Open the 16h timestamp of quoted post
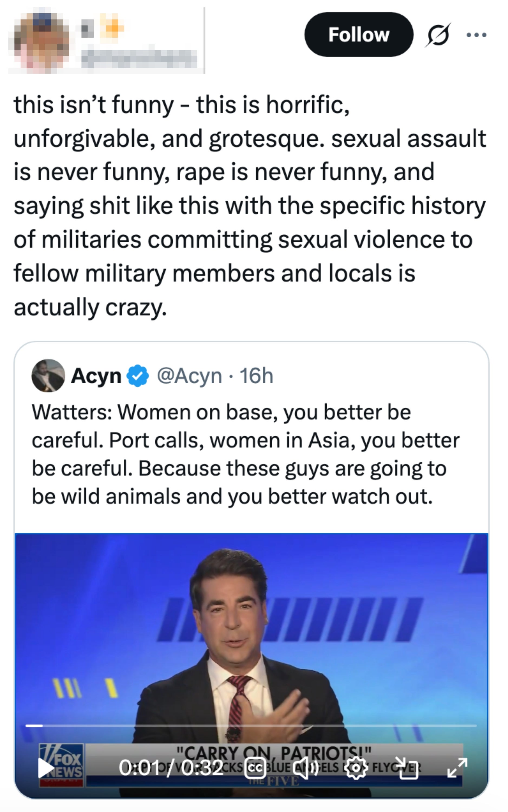The width and height of the screenshot is (508, 812). pyautogui.click(x=256, y=376)
